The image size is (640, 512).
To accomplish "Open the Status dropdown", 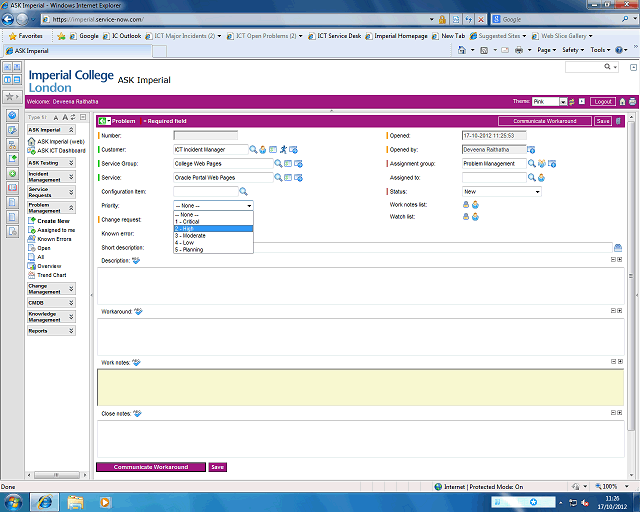I will click(x=501, y=191).
